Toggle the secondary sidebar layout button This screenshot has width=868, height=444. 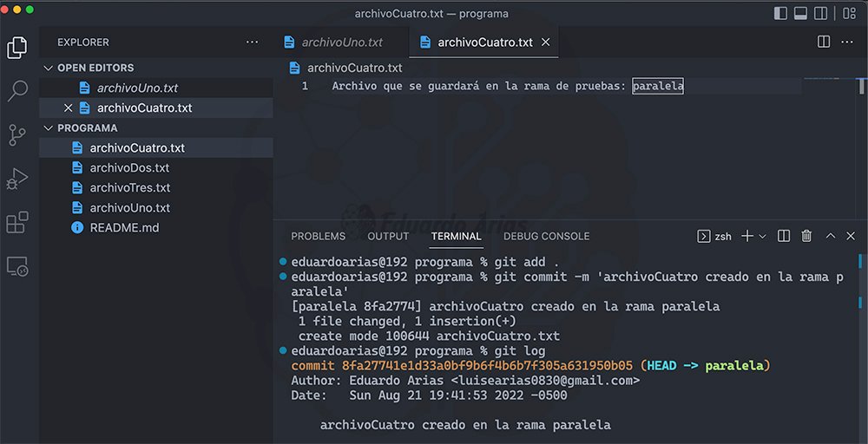pos(821,13)
